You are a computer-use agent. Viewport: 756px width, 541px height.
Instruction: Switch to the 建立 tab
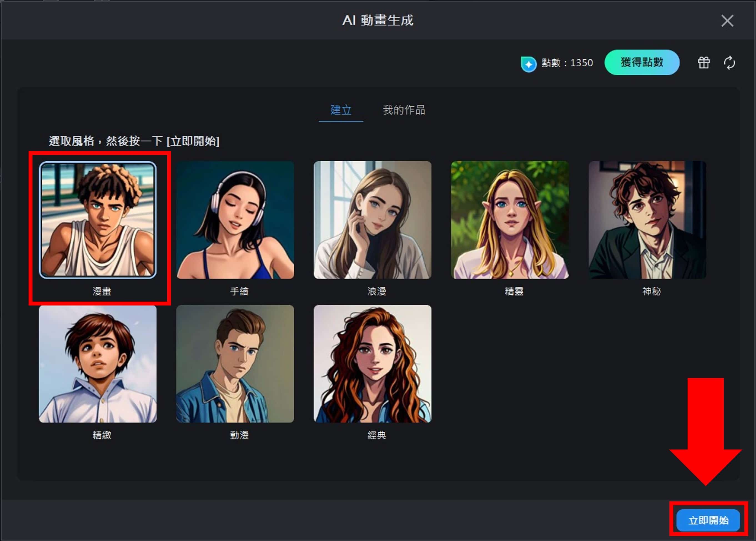340,111
